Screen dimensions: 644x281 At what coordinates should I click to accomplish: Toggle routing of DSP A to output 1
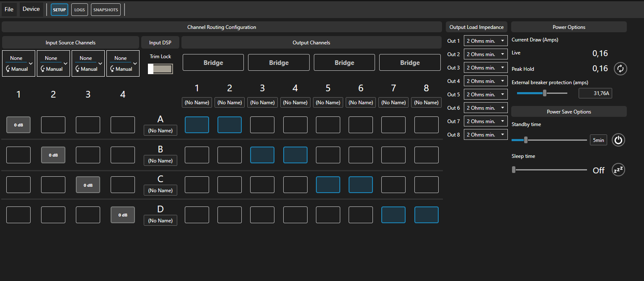(x=197, y=125)
